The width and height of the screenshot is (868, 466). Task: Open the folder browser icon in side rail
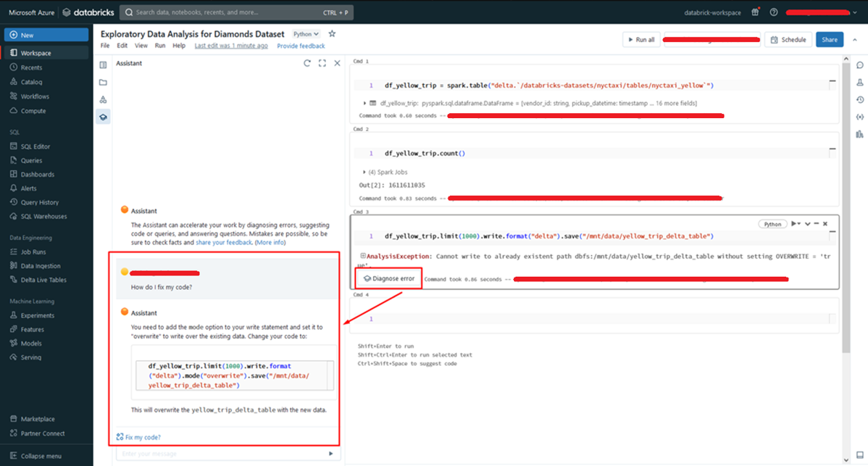click(103, 82)
